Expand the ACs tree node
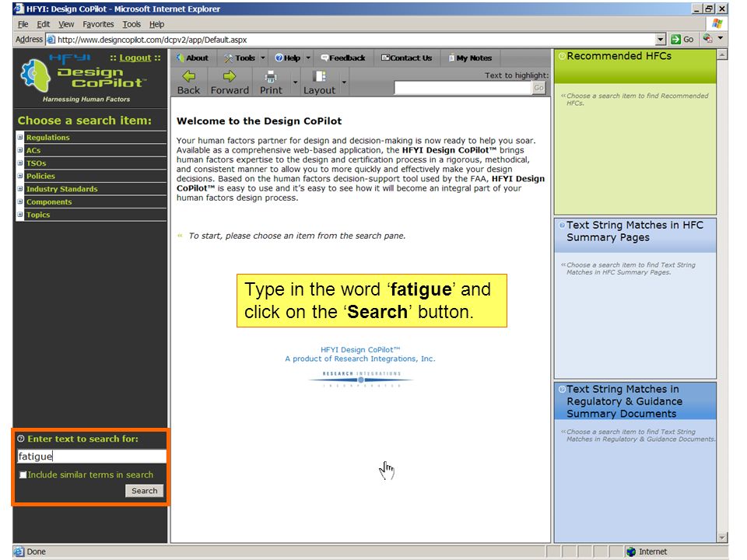The height and width of the screenshot is (560, 747). [x=20, y=150]
